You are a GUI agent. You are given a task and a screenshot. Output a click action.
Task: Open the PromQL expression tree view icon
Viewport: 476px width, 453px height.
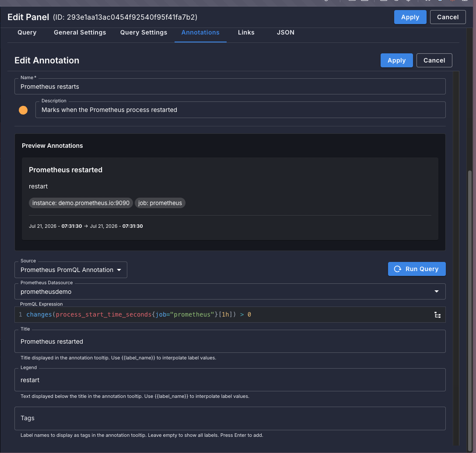tap(437, 315)
